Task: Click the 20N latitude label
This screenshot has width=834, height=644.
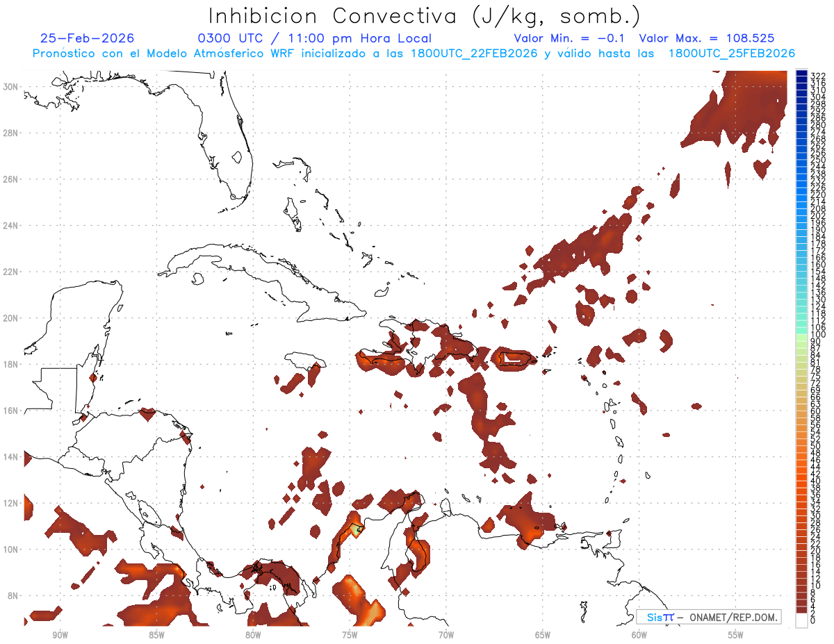Action: (11, 317)
